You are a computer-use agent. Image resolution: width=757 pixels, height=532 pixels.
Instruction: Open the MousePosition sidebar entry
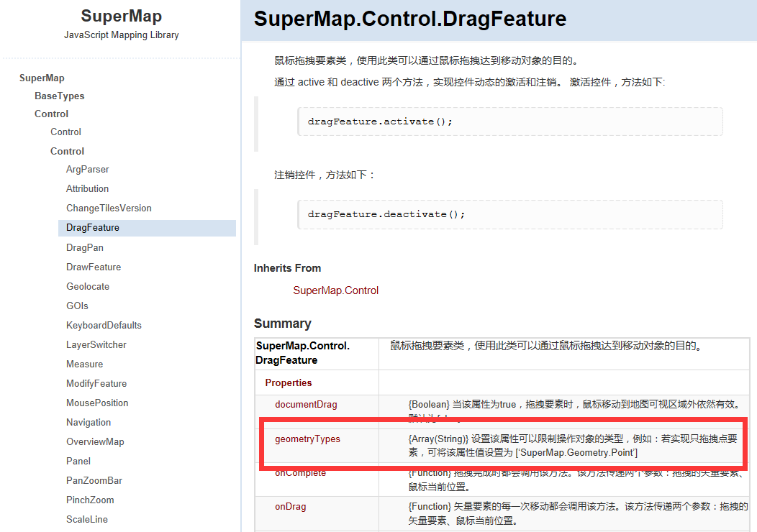coord(97,403)
